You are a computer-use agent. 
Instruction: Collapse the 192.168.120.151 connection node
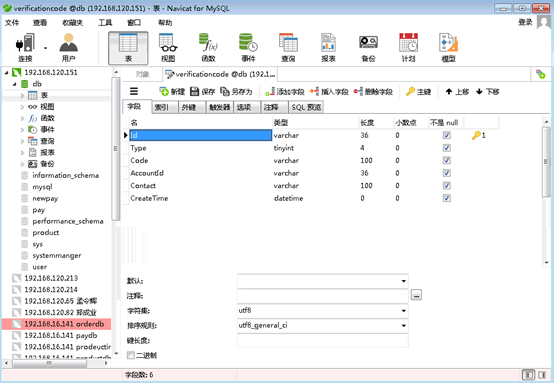click(x=6, y=72)
